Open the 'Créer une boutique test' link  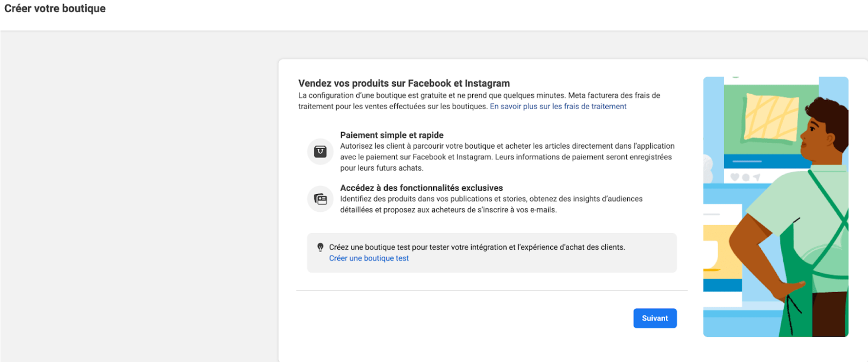click(369, 258)
